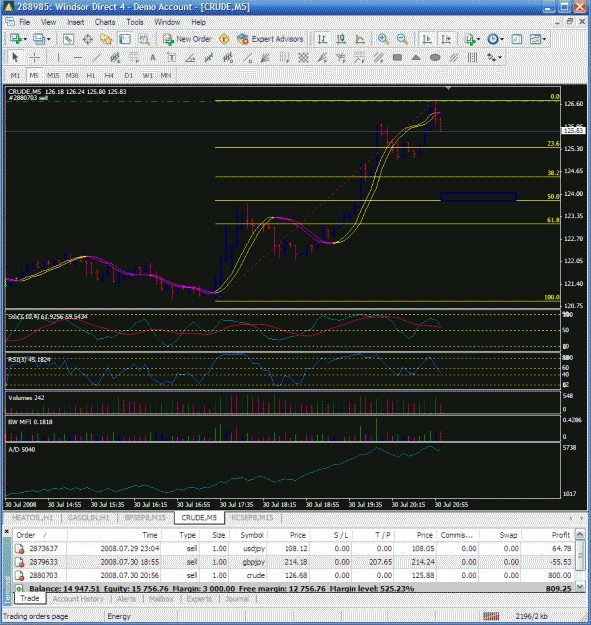Open the chart window tiling icon

pyautogui.click(x=517, y=39)
